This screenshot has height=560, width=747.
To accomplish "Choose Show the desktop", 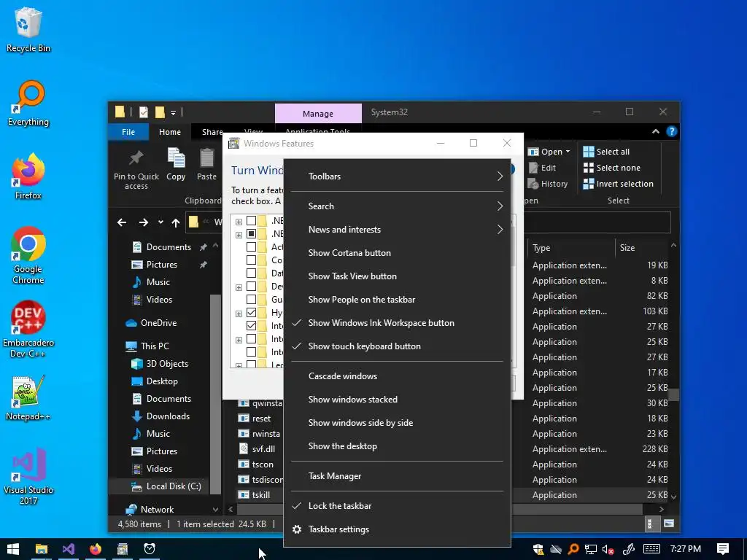I will [397, 446].
